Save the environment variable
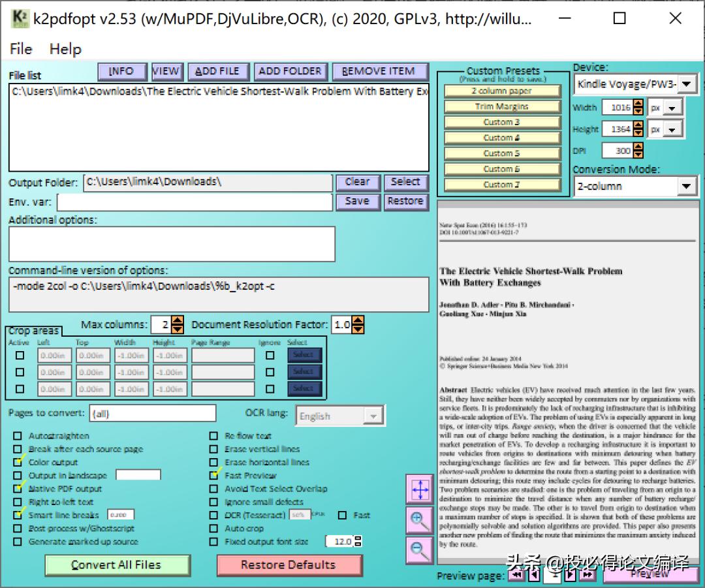705x588 pixels. pos(358,202)
